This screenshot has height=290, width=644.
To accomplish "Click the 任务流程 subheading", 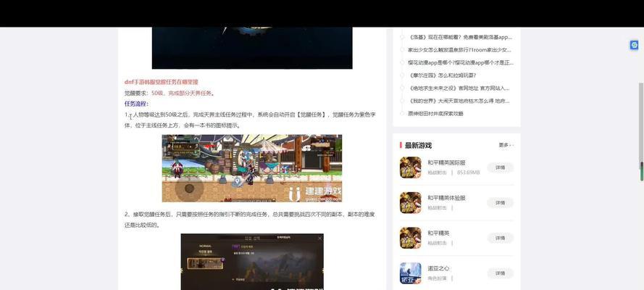I will pyautogui.click(x=136, y=104).
